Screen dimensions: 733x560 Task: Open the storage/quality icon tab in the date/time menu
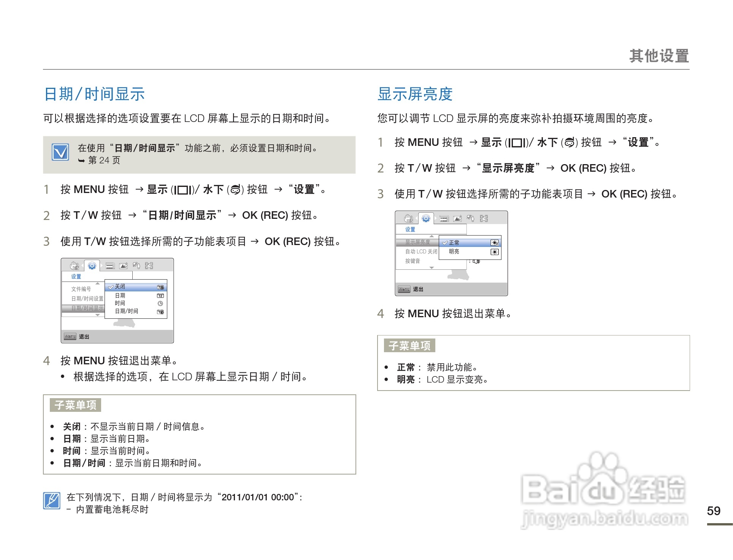(110, 266)
